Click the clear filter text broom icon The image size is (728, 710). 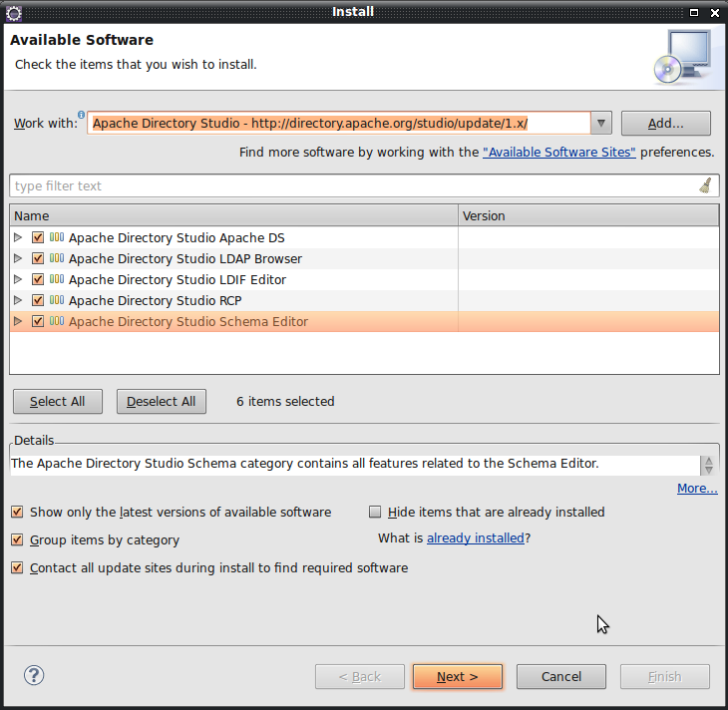[706, 185]
